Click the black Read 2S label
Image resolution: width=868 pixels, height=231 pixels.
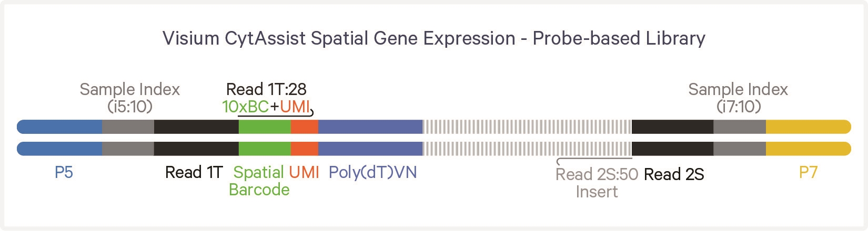click(x=674, y=174)
